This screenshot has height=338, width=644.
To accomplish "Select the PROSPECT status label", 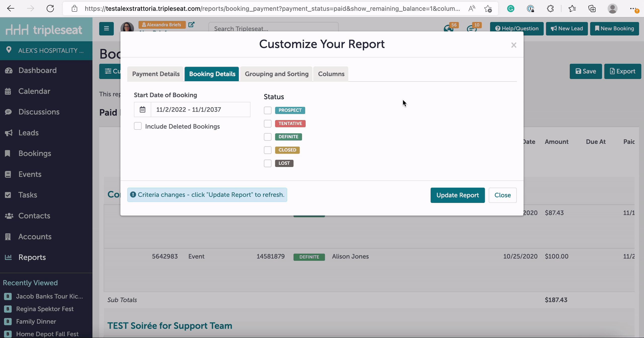I will click(x=290, y=110).
